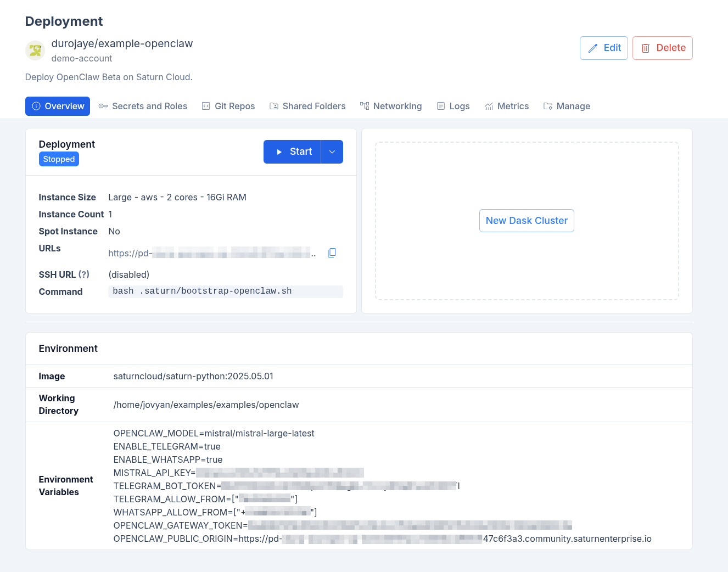Screen dimensions: 728x572
Task: Select the OPENCLAW_PUBLIC_ORIGIN variable line
Action: tap(382, 539)
